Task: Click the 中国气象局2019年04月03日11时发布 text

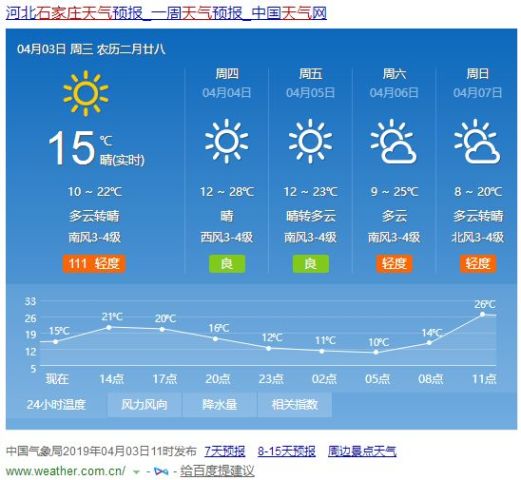Action: click(102, 451)
